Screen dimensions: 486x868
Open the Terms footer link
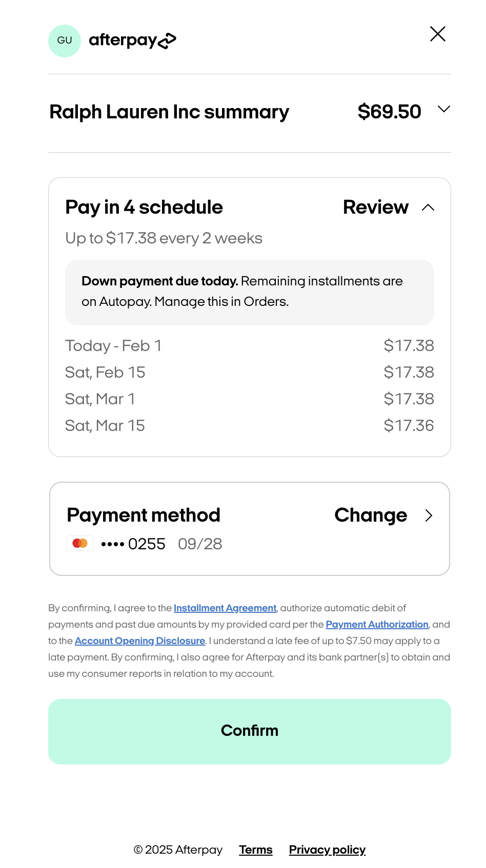[255, 850]
